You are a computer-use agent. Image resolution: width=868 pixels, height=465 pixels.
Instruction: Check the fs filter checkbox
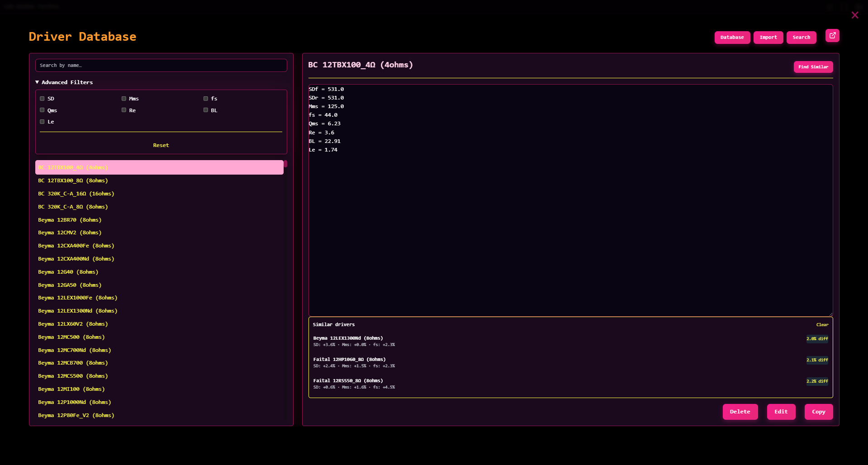coord(206,99)
